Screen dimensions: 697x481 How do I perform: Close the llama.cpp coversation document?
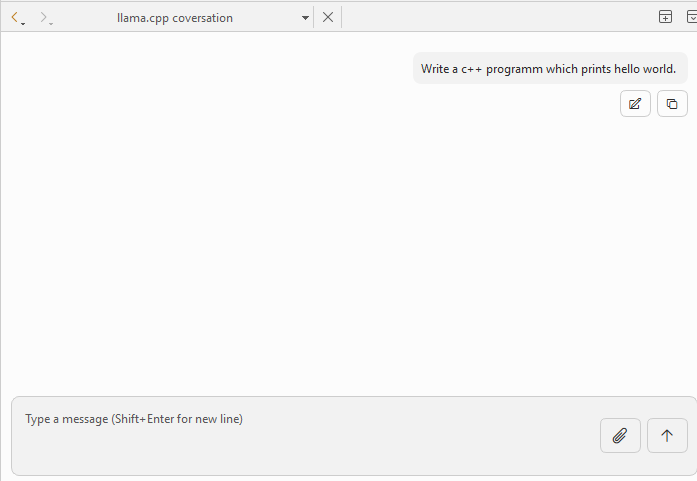[x=328, y=17]
